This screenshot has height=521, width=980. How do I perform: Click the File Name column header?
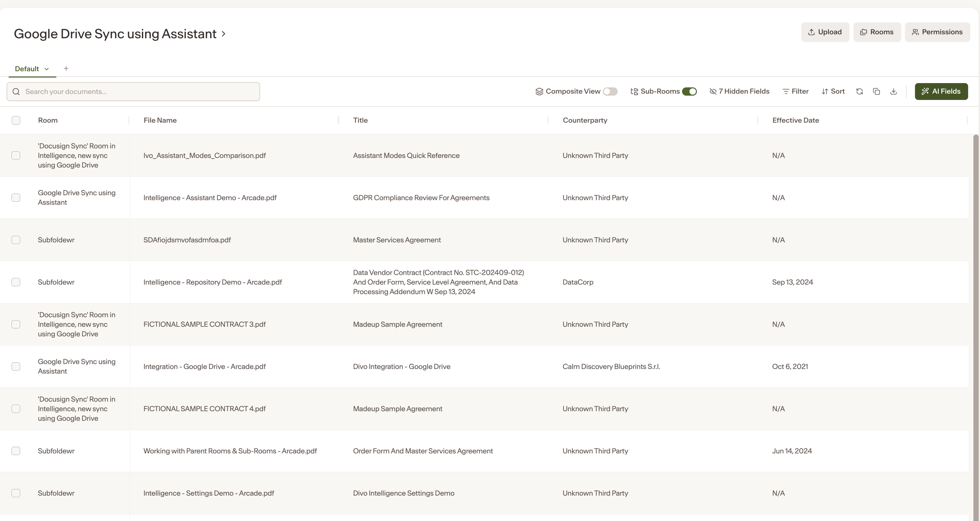(160, 120)
